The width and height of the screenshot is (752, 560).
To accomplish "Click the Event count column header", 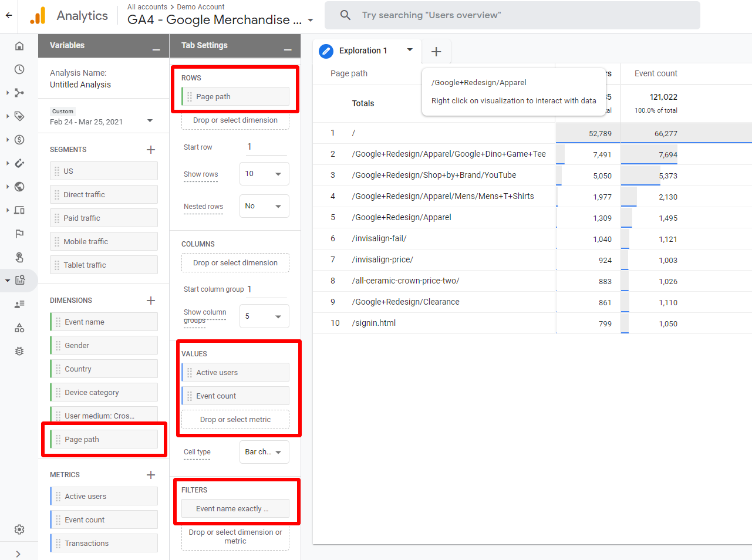I will click(656, 73).
